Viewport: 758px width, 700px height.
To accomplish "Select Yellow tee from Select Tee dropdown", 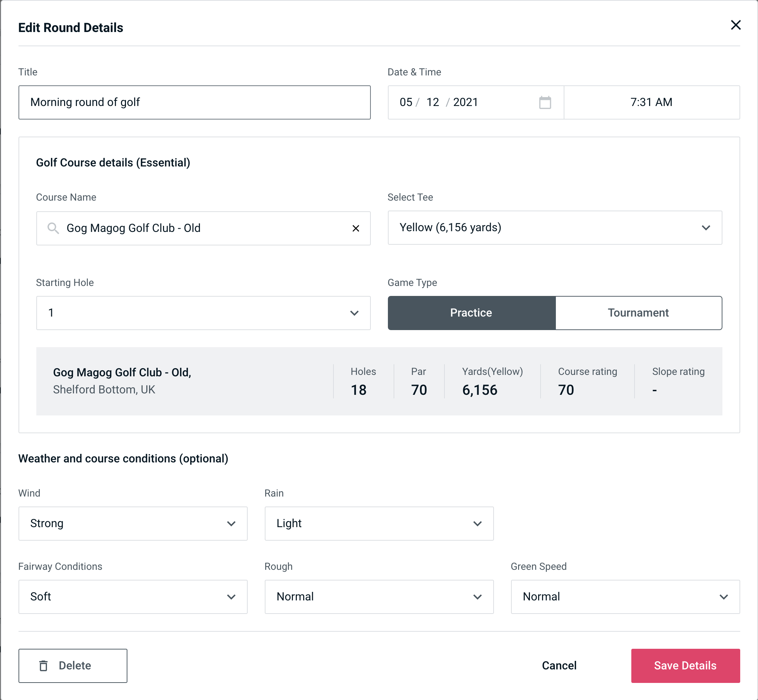I will 555,228.
